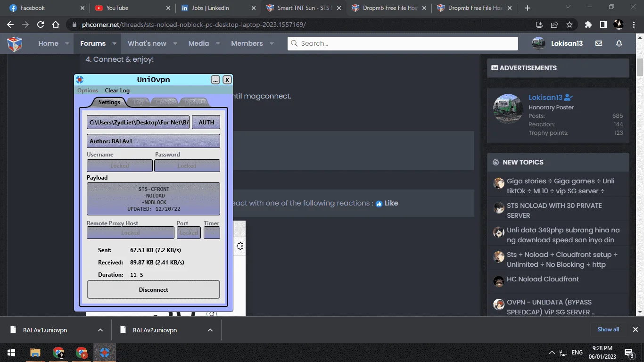The image size is (644, 362).
Task: Open Windows Start menu
Action: click(x=11, y=353)
